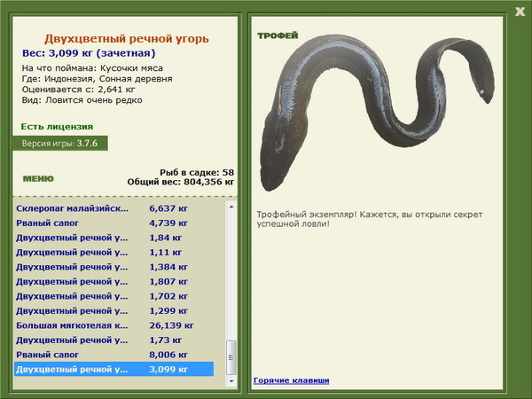
Task: Click the fish list scrollbar thumb
Action: coord(231,357)
